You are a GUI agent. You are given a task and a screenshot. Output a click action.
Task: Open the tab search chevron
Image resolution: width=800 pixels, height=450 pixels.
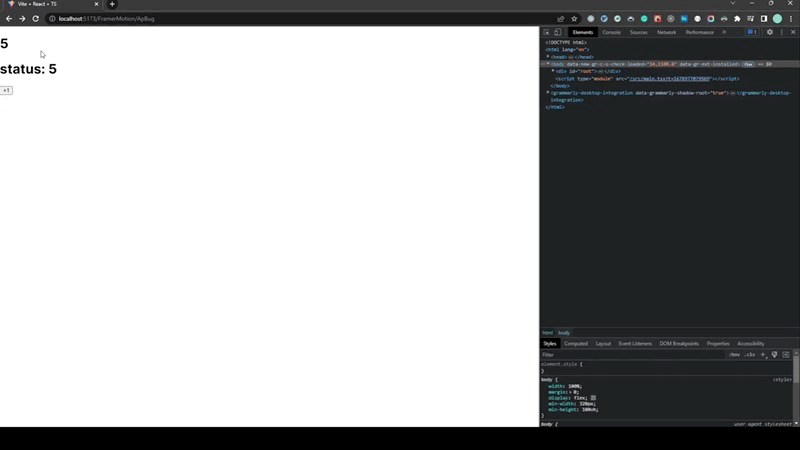733,3
